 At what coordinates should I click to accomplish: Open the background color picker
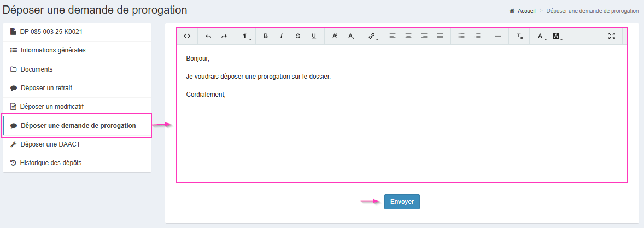(557, 36)
